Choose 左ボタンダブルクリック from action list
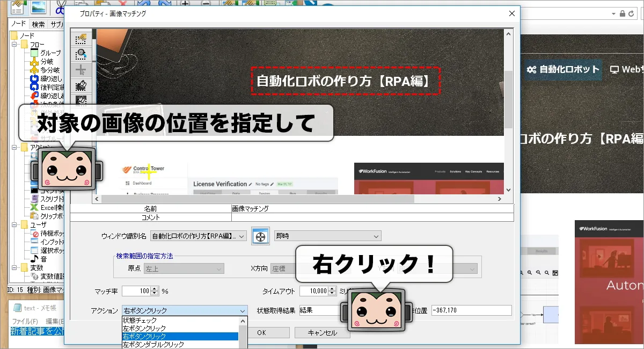 pos(180,344)
